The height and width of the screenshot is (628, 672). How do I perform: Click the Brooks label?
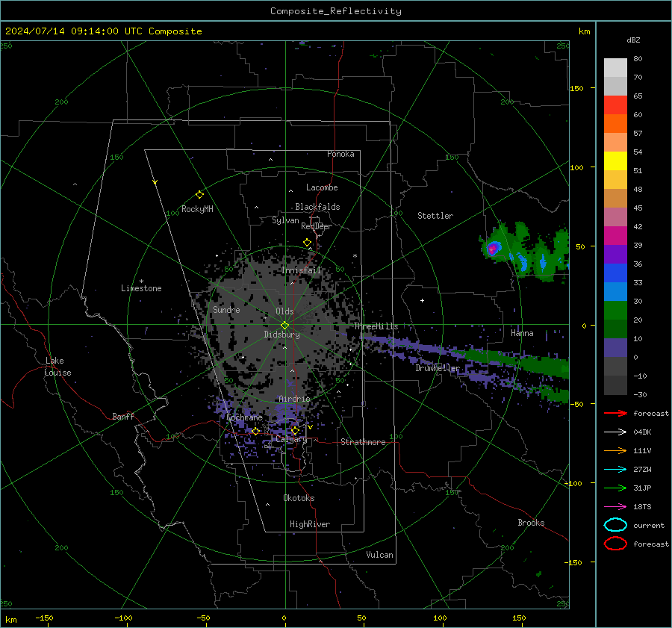coord(531,523)
